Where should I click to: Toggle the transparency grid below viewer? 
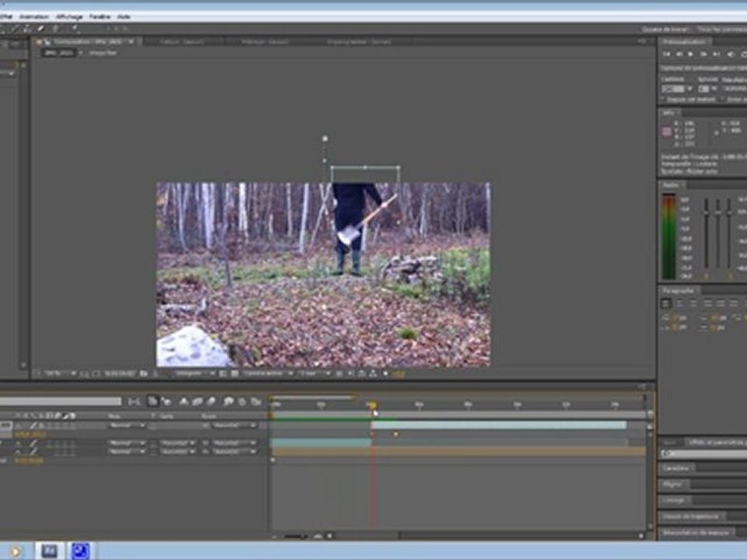click(x=234, y=374)
